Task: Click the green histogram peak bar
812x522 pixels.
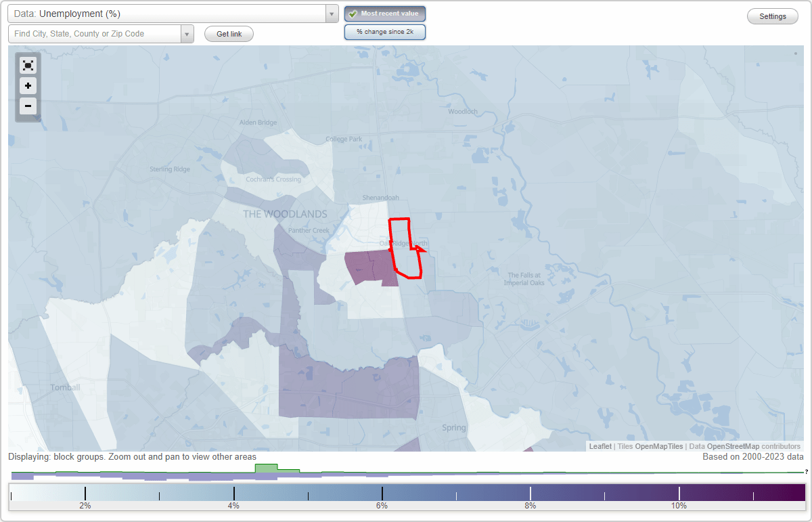Action: [266, 469]
